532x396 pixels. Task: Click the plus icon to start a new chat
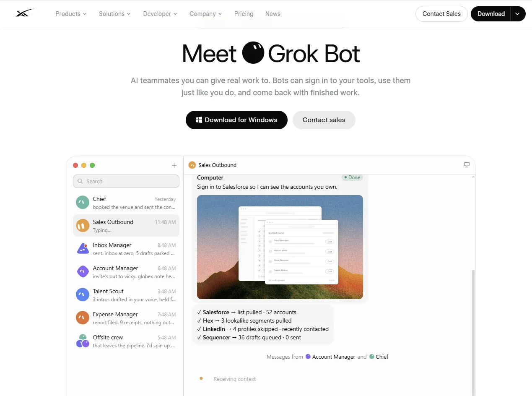(x=174, y=165)
